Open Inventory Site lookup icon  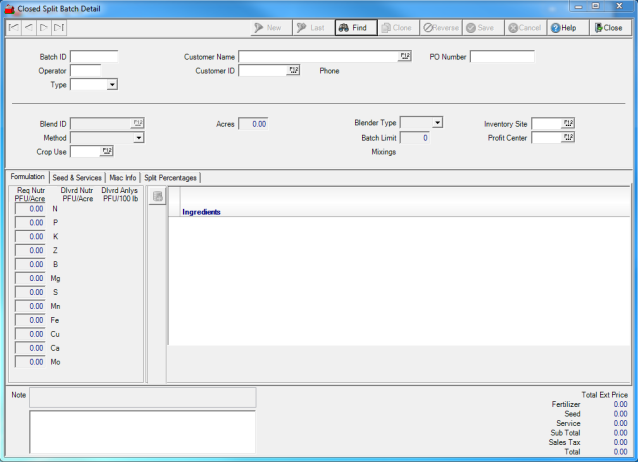point(568,123)
